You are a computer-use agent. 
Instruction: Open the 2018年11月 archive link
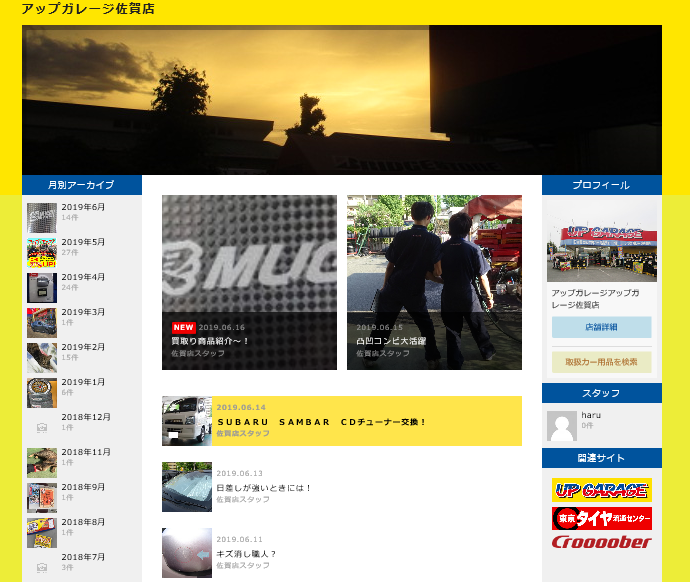click(86, 452)
